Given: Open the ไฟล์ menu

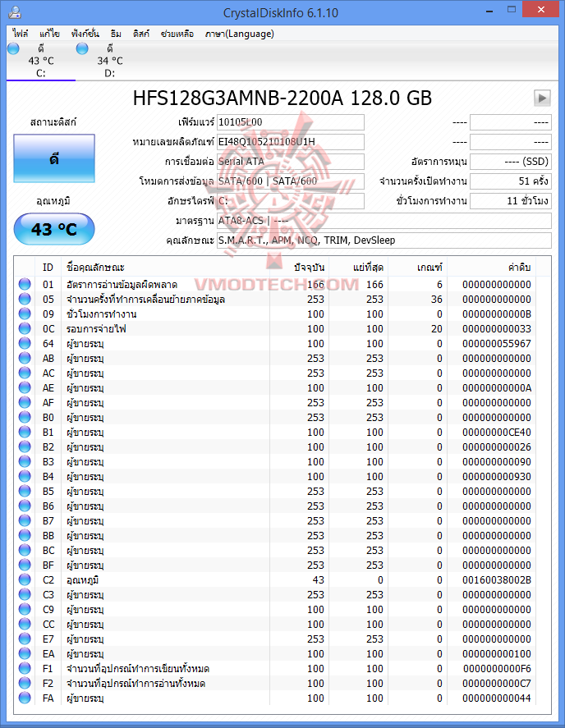Looking at the screenshot, I should (x=21, y=34).
